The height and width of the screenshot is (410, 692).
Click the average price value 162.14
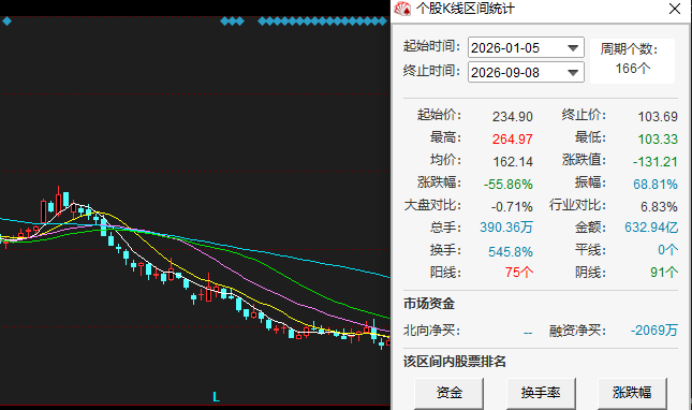click(513, 162)
